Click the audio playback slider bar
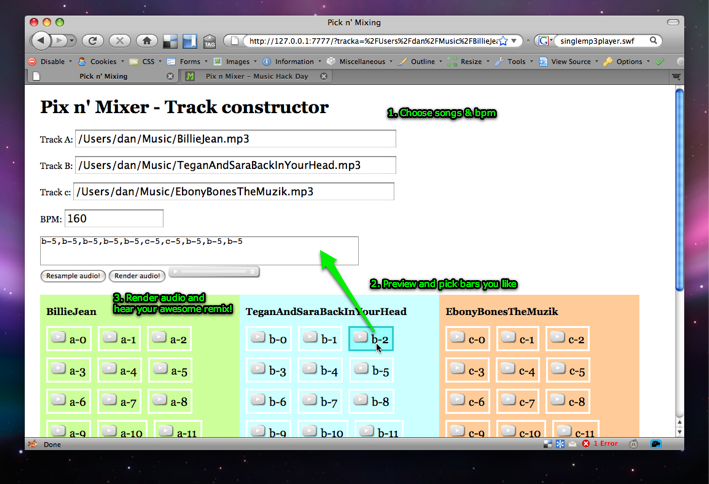The height and width of the screenshot is (484, 709). (213, 272)
